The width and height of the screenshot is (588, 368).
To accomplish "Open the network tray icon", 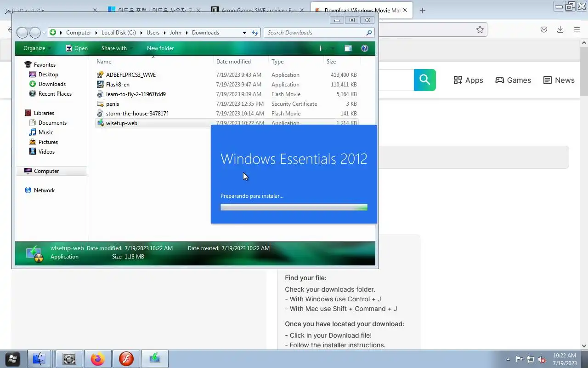I will point(531,360).
